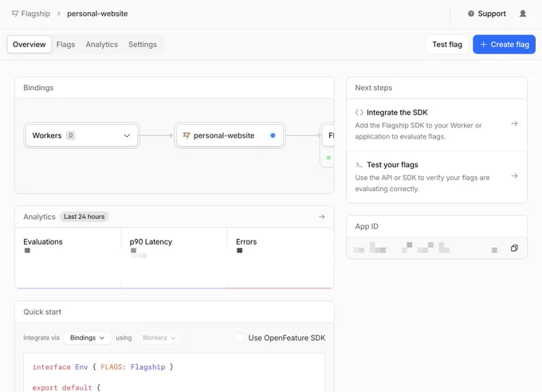Screen dimensions: 542x392
Task: Open the user account profile icon
Action: (523, 14)
